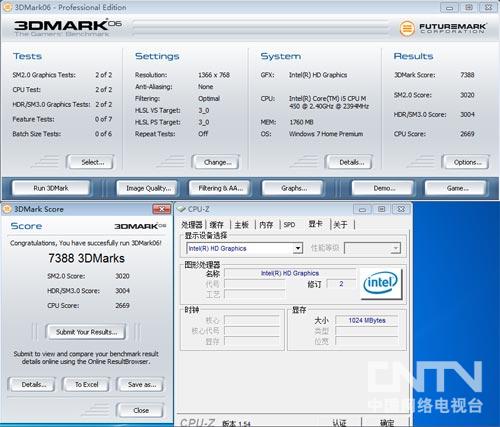Click the 3DMark06 title bar icon
500x427 pixels.
(7, 7)
